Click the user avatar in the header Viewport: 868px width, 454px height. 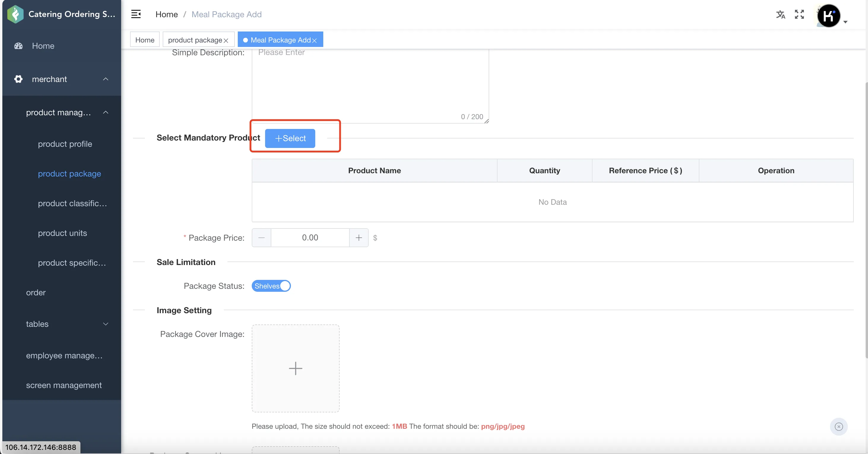829,15
